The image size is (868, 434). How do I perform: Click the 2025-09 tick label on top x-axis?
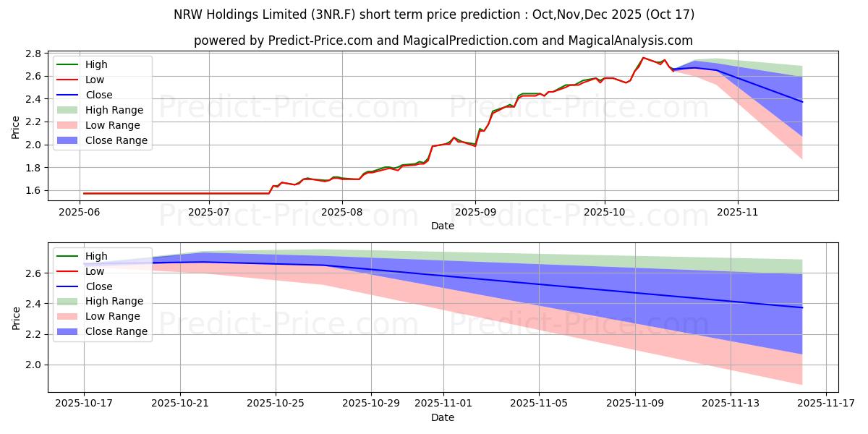pos(475,212)
